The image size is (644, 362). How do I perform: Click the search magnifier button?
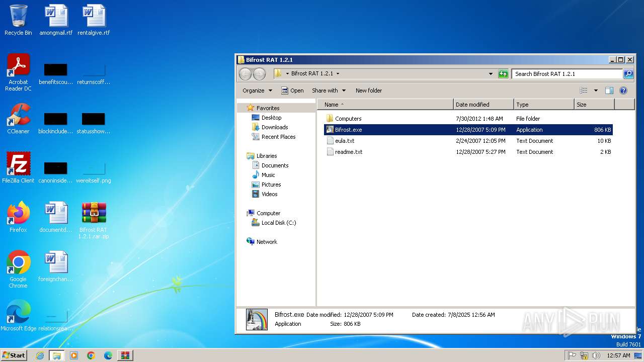click(628, 74)
